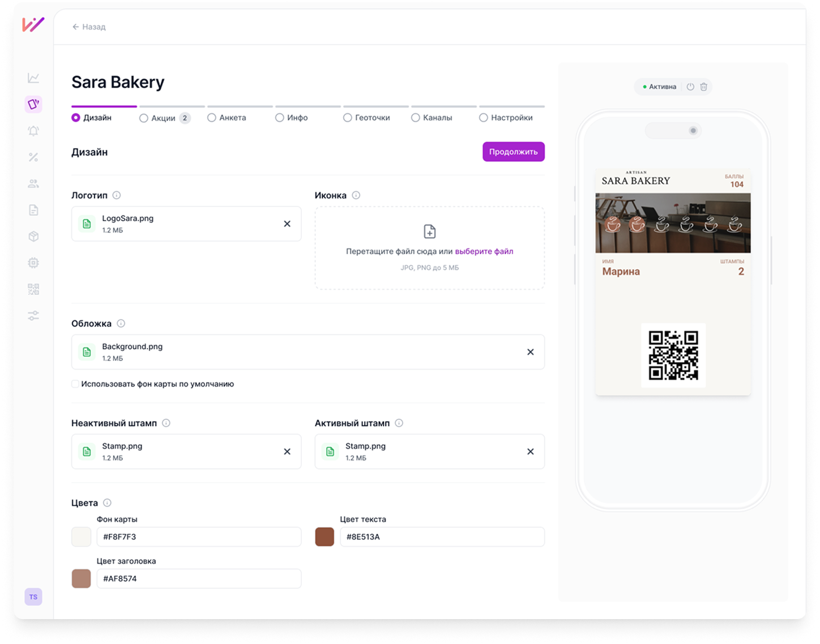Click the Цвет текста hex input field

(x=442, y=537)
